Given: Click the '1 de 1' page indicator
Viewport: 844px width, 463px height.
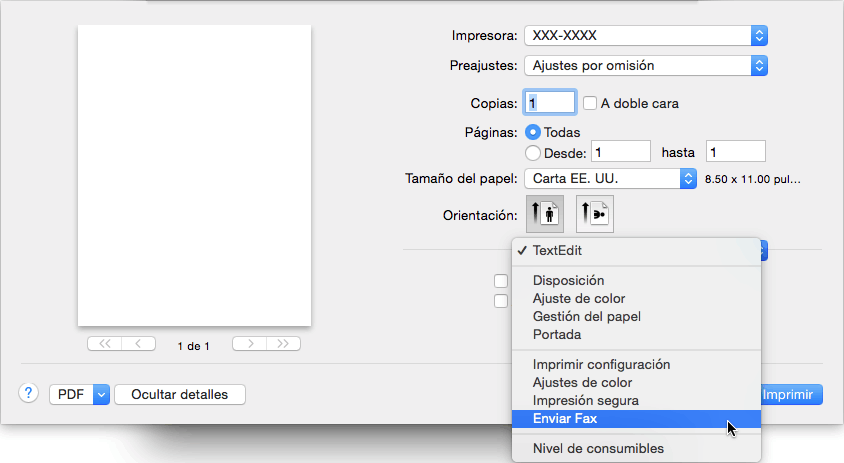Looking at the screenshot, I should click(x=193, y=346).
